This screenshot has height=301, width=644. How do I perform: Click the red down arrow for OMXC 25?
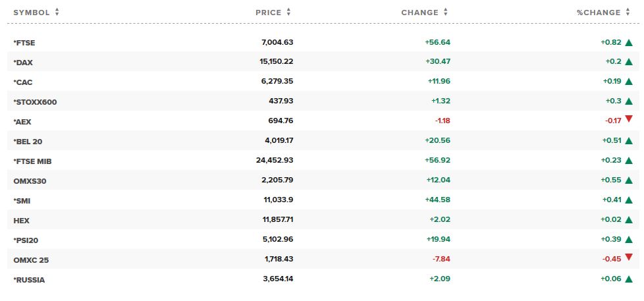pyautogui.click(x=629, y=257)
